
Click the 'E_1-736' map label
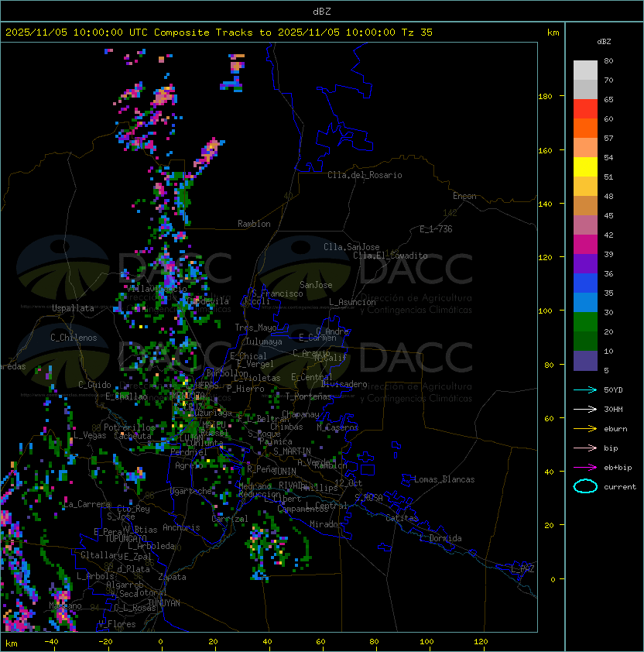pyautogui.click(x=436, y=229)
